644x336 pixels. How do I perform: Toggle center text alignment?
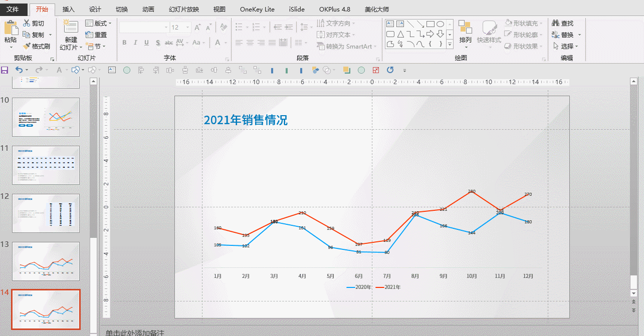tap(250, 43)
